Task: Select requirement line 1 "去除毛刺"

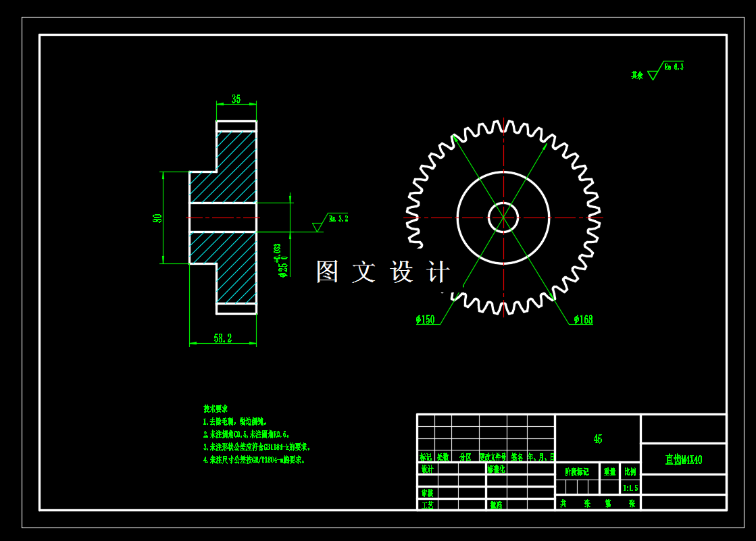Action: (235, 421)
